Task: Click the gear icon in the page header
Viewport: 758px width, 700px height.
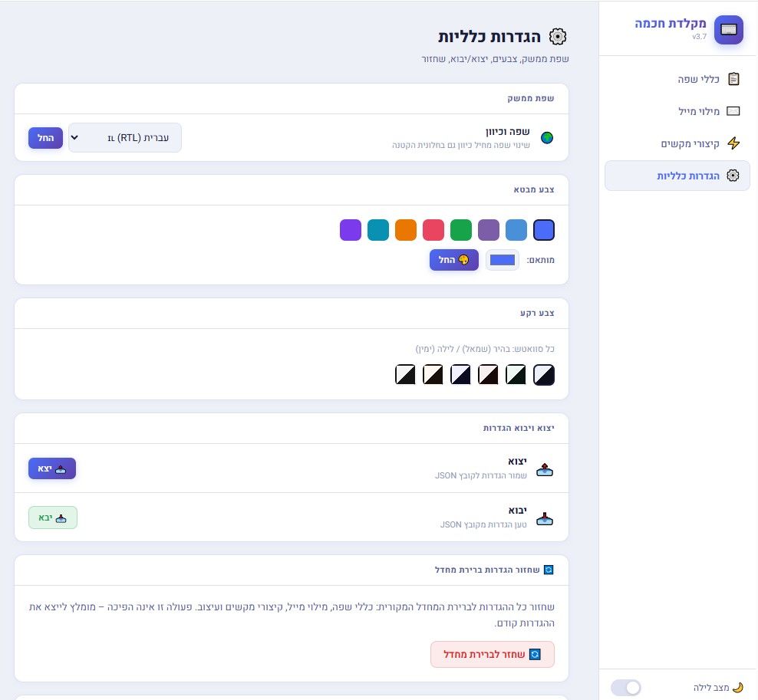Action: pos(558,36)
